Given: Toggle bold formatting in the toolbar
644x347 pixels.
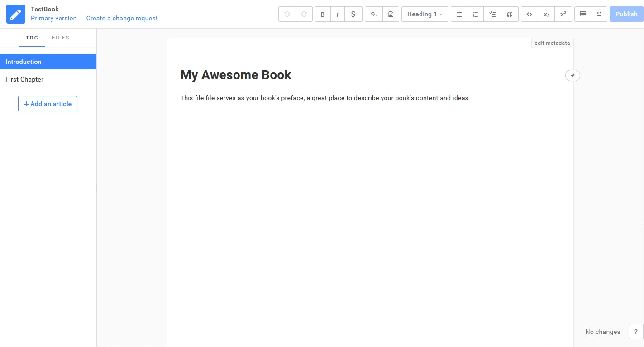Looking at the screenshot, I should click(322, 14).
